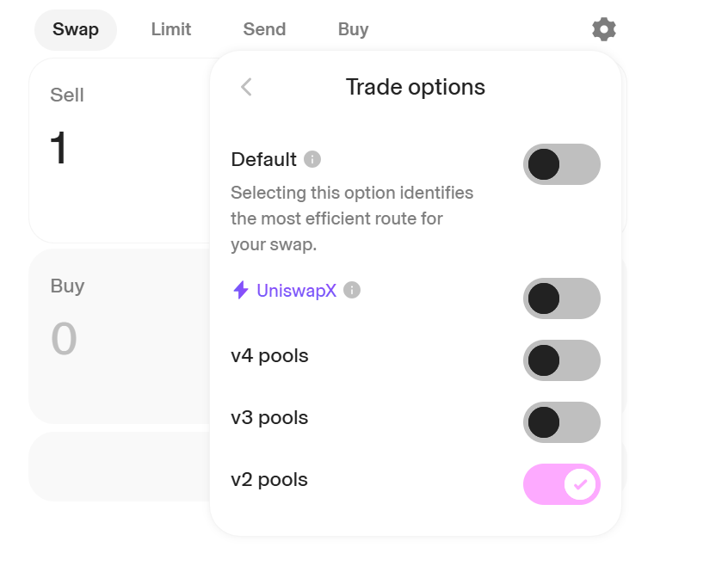Click the info icon next to Default

(x=312, y=159)
